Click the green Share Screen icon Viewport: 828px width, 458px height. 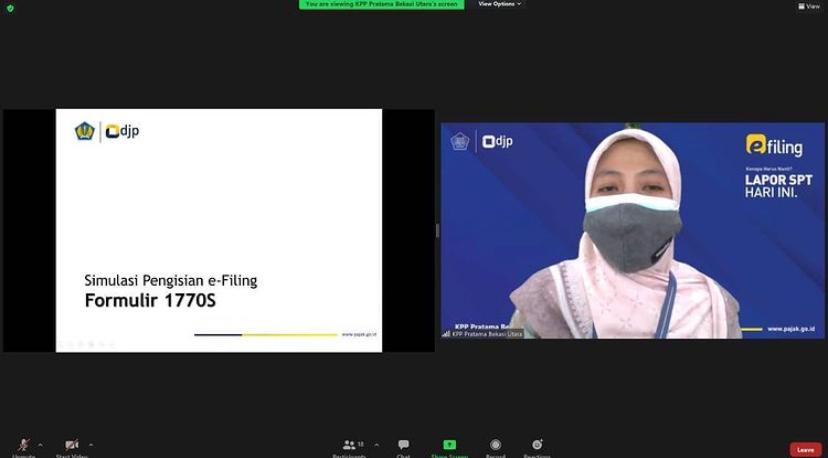point(450,446)
